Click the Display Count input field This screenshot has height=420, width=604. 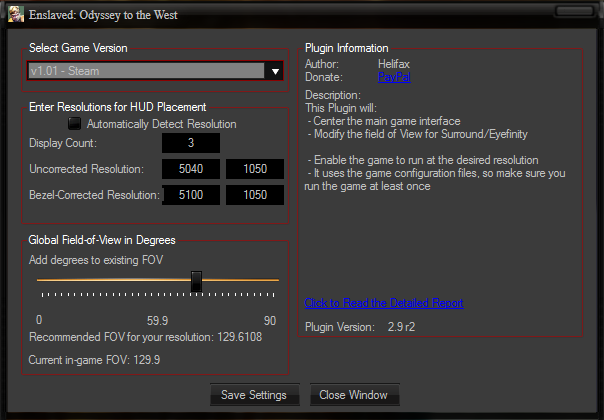point(191,143)
